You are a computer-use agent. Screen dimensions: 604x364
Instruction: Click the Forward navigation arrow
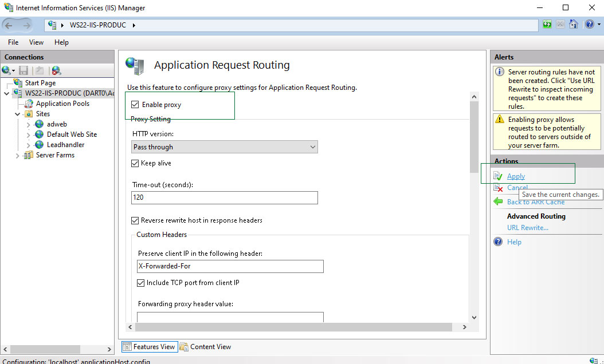click(x=26, y=25)
